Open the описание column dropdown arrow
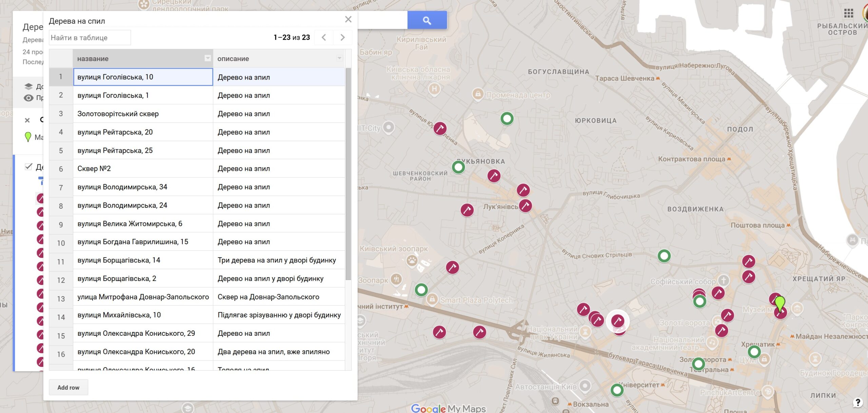The width and height of the screenshot is (868, 413). click(339, 58)
